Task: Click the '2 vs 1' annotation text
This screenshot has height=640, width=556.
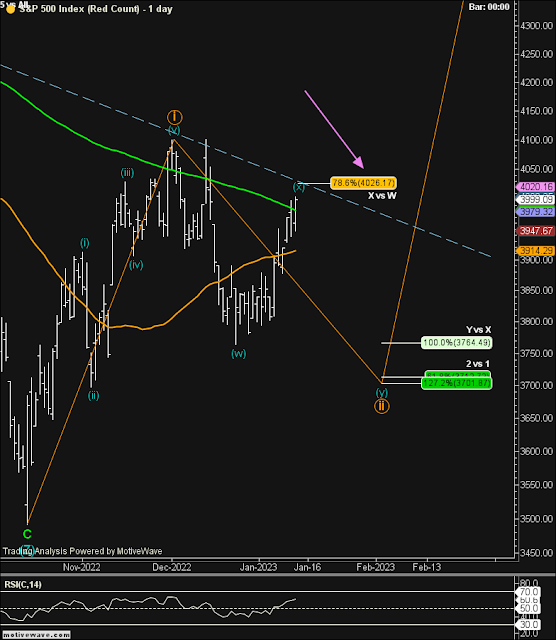Action: (x=478, y=364)
